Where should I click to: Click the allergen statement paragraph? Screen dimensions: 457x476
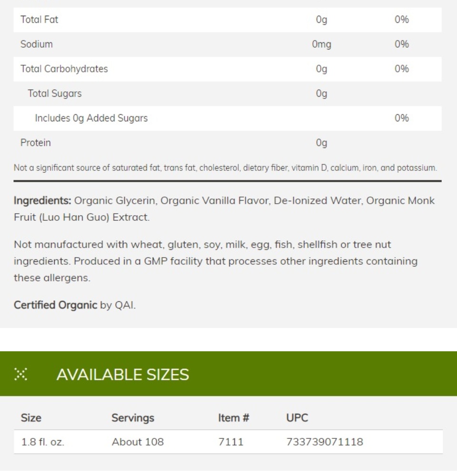[x=216, y=261]
